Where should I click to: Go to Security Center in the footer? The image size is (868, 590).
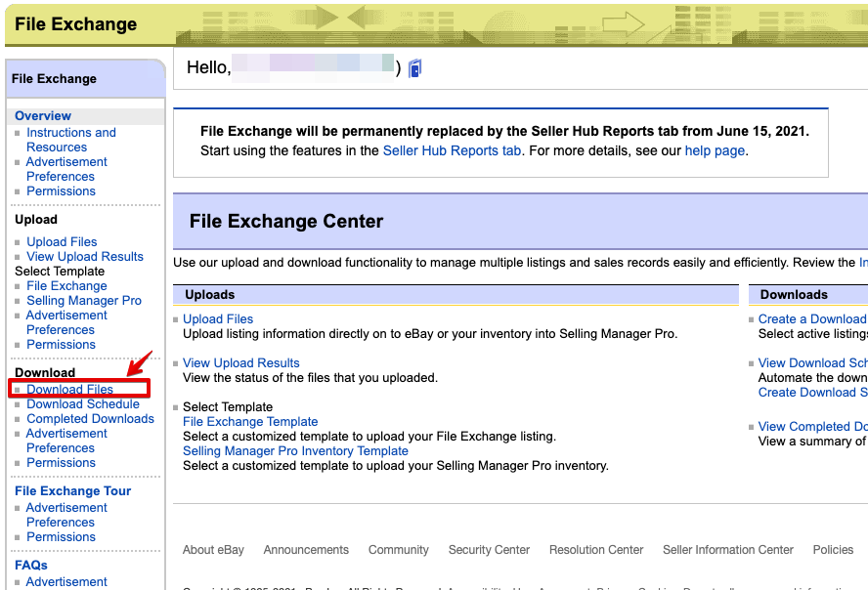tap(489, 550)
